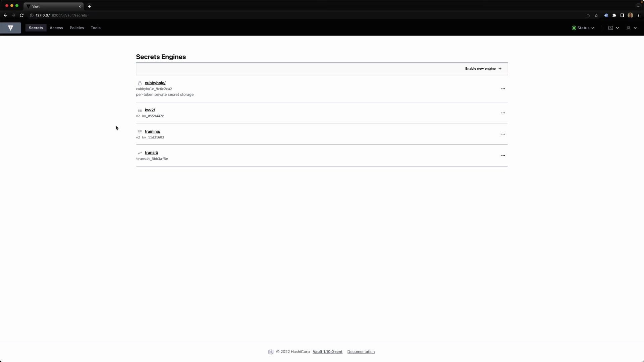
Task: Bookmark page with the star icon
Action: click(596, 15)
